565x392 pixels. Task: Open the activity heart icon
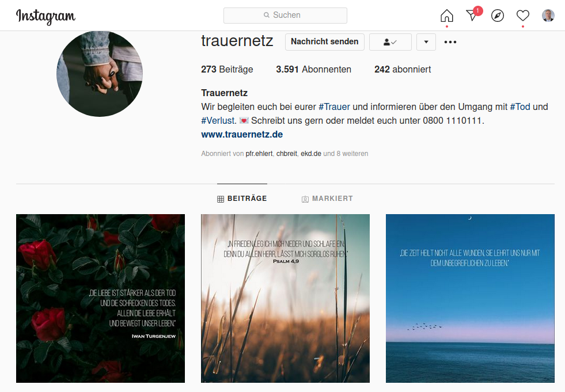point(523,16)
